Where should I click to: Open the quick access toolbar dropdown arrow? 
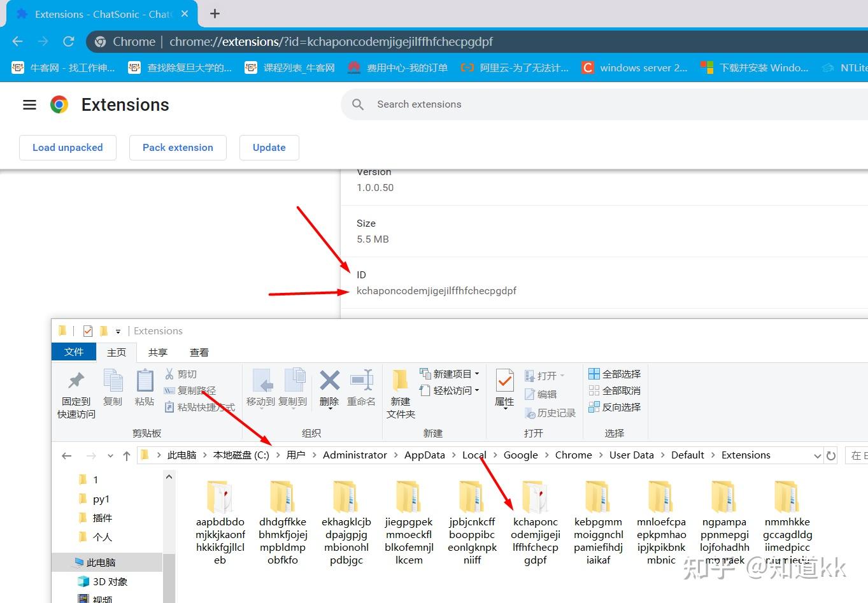pyautogui.click(x=118, y=331)
